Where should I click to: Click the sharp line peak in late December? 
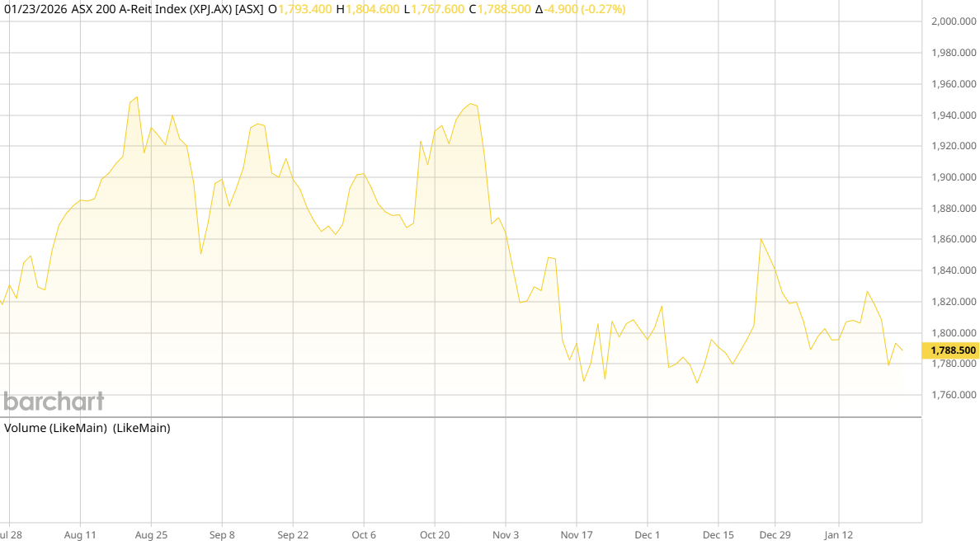click(x=761, y=239)
